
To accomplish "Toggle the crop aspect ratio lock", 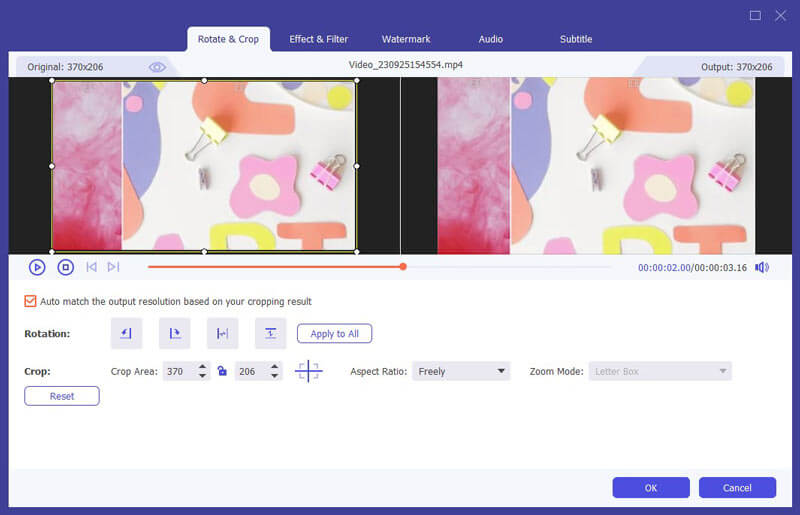I will click(222, 371).
